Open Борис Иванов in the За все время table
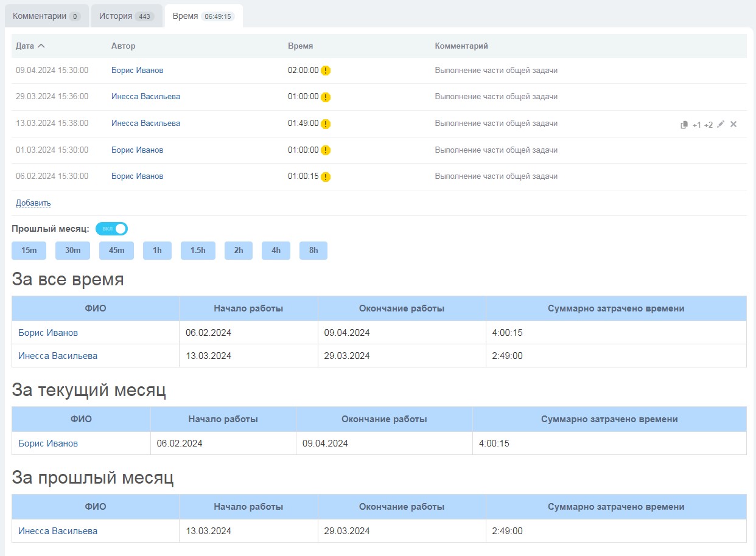This screenshot has height=556, width=756. tap(48, 333)
